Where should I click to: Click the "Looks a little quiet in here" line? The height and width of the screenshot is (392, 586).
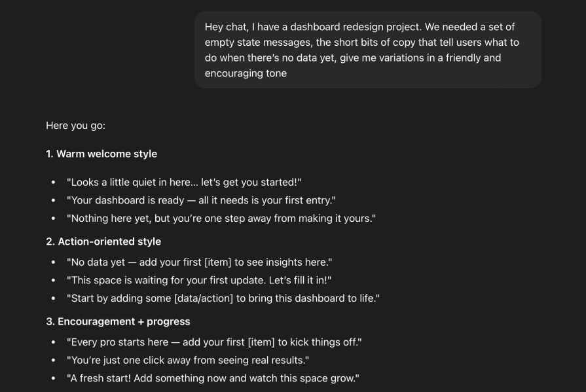[x=184, y=183]
